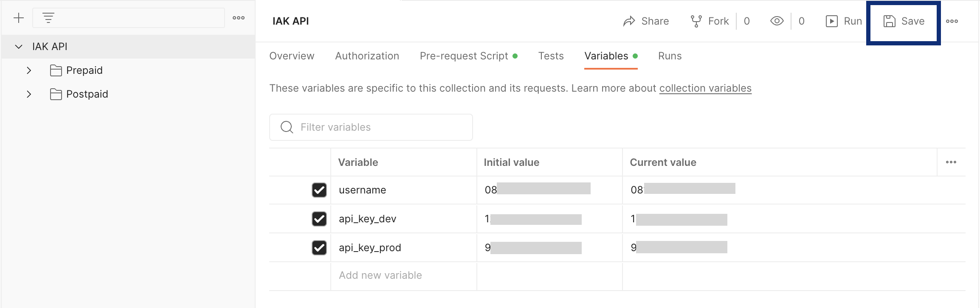This screenshot has height=308, width=980.
Task: Toggle the api_key_prod variable checkbox
Action: [x=319, y=248]
